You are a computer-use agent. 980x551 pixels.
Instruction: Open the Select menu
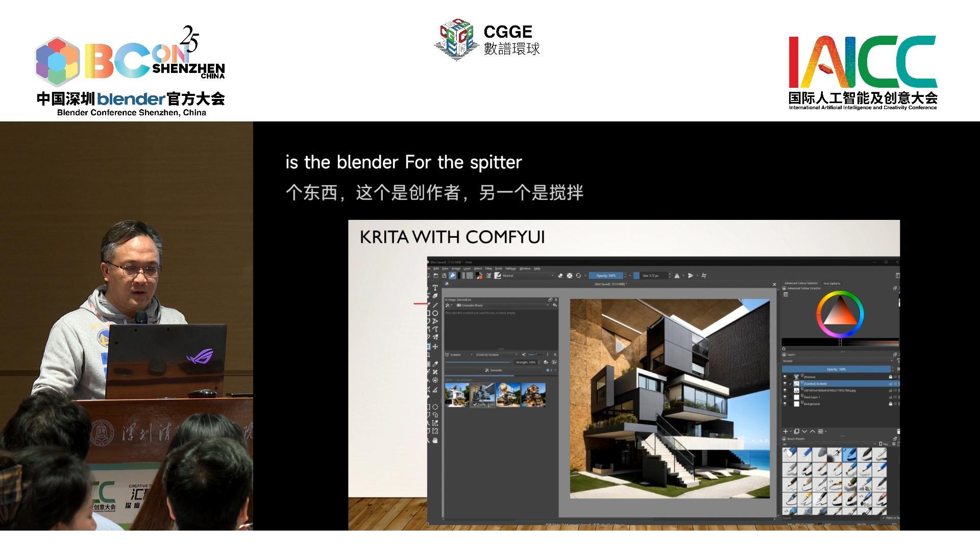tap(478, 268)
